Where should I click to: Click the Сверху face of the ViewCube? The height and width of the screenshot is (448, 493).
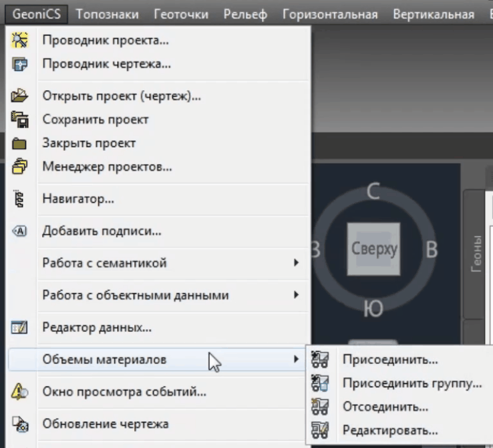pyautogui.click(x=374, y=249)
